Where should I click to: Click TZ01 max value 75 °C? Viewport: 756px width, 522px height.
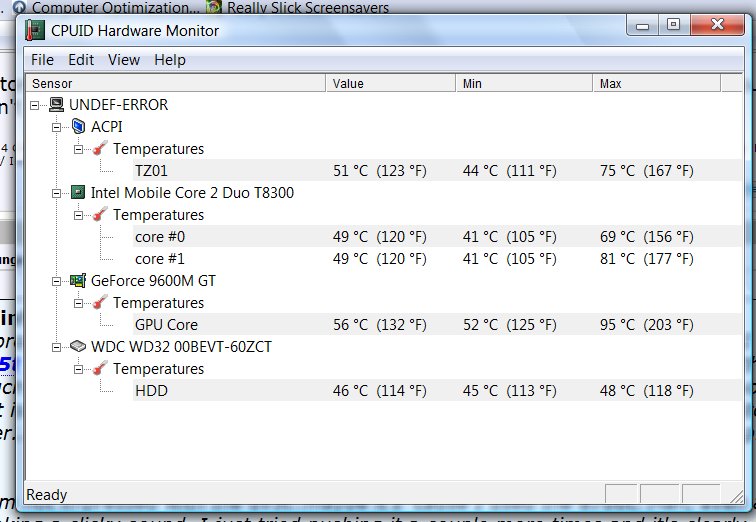click(x=647, y=171)
